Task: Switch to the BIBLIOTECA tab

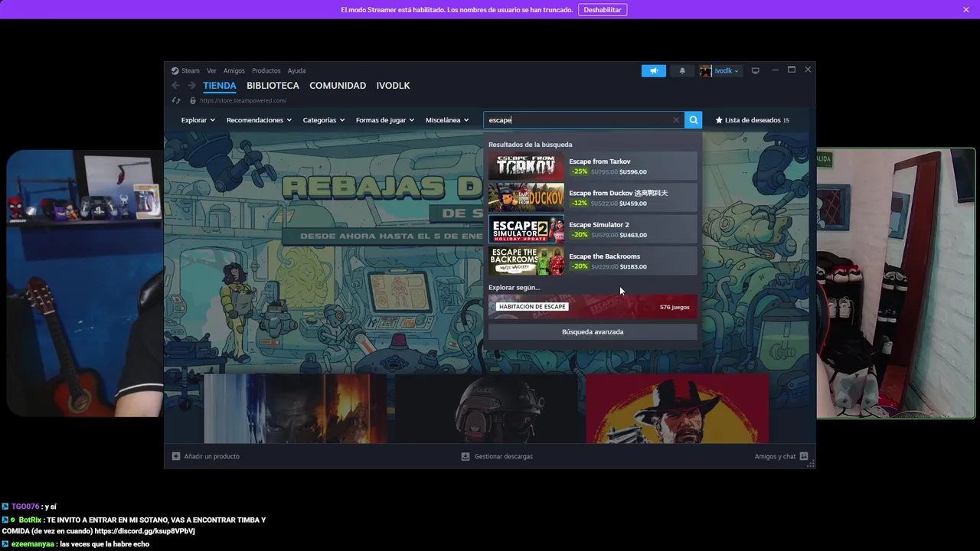Action: pyautogui.click(x=273, y=86)
